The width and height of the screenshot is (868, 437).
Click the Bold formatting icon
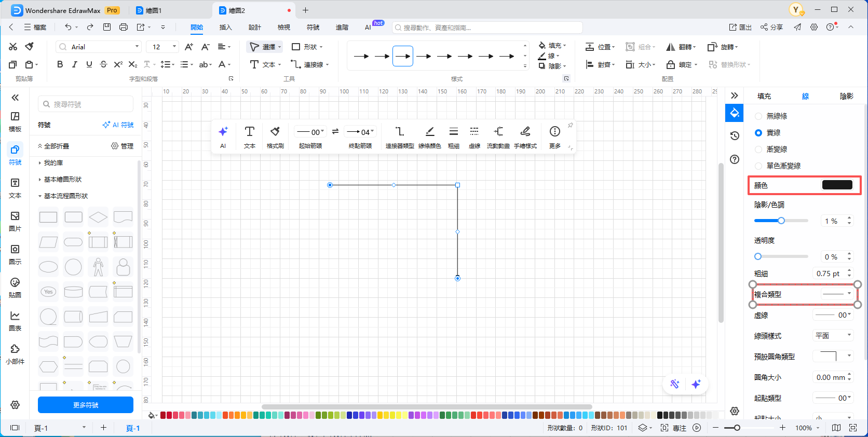click(60, 64)
